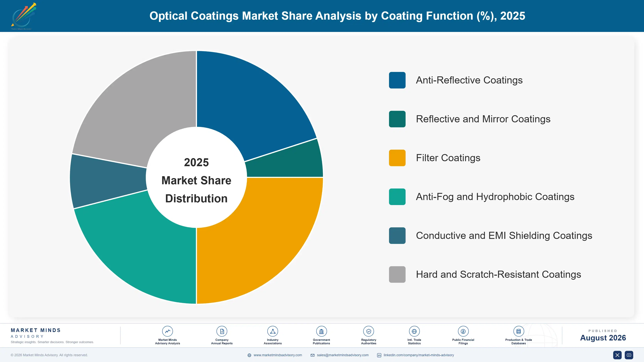Click the Reflective and Mirror Coatings swatch
The image size is (644, 362).
coord(397,119)
